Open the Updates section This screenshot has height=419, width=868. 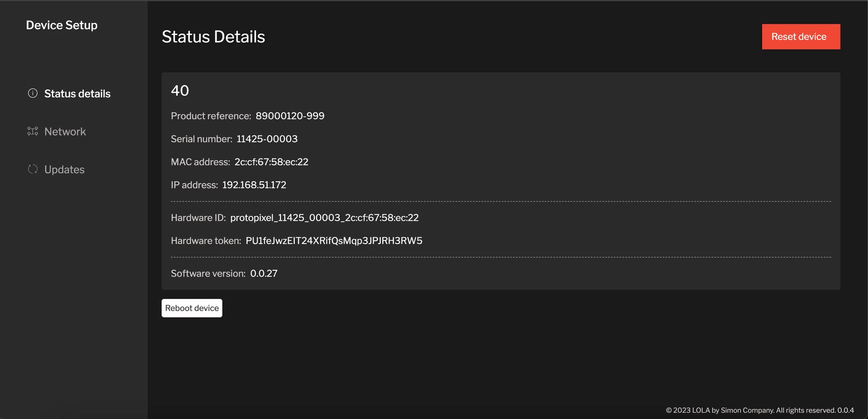pyautogui.click(x=64, y=169)
